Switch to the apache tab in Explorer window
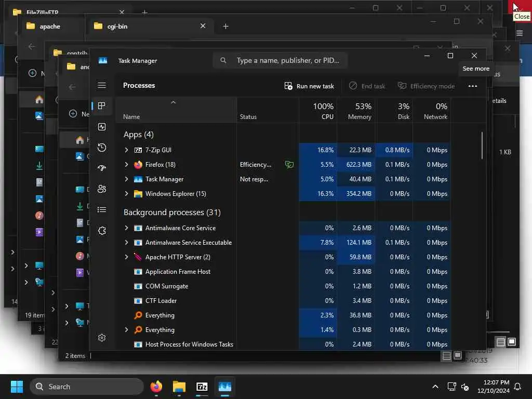The height and width of the screenshot is (399, 532). pos(49,26)
